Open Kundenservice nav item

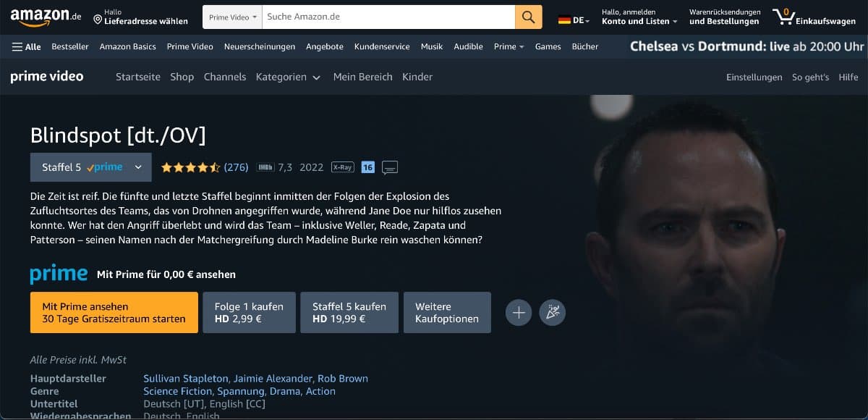point(382,46)
